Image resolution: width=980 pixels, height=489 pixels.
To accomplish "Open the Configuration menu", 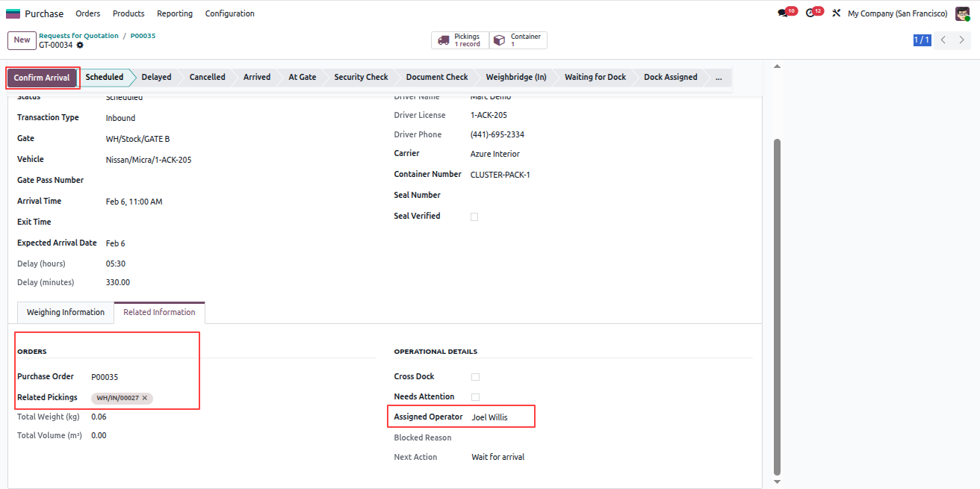I will pyautogui.click(x=229, y=13).
